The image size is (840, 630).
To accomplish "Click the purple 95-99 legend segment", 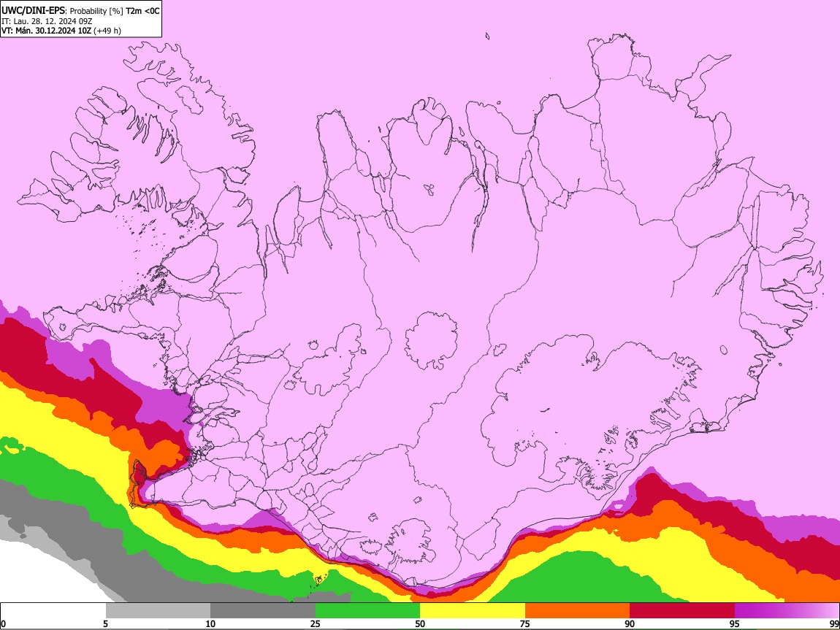I will pos(787,611).
